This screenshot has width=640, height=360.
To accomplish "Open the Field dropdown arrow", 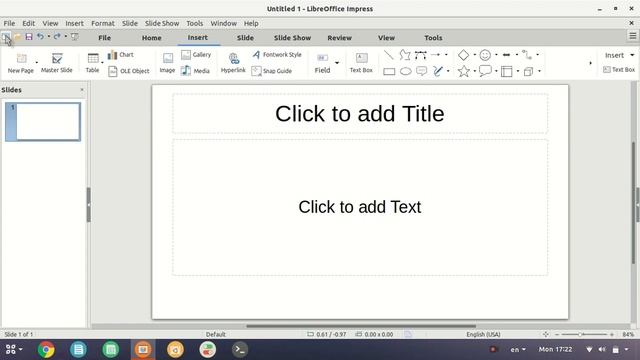I will click(337, 63).
